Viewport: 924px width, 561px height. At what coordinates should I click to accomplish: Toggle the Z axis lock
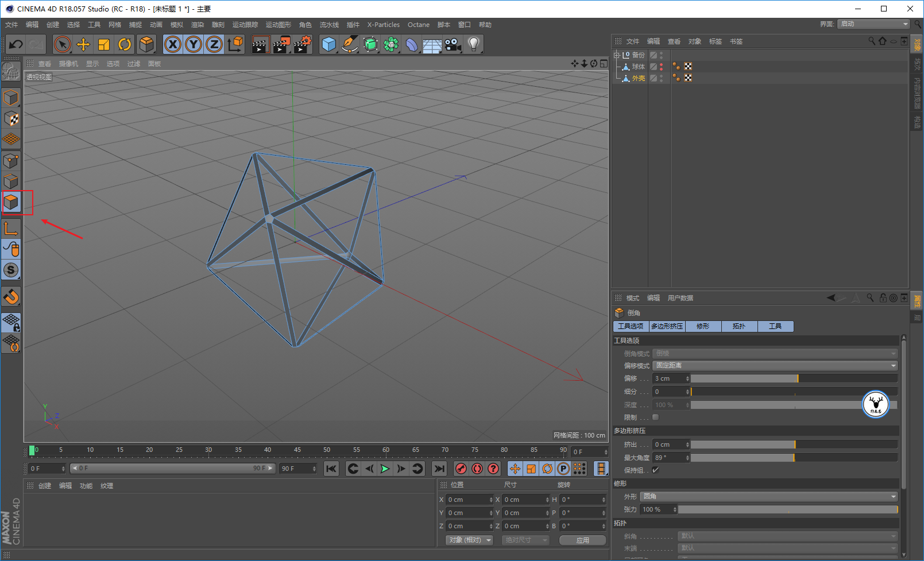pyautogui.click(x=214, y=44)
